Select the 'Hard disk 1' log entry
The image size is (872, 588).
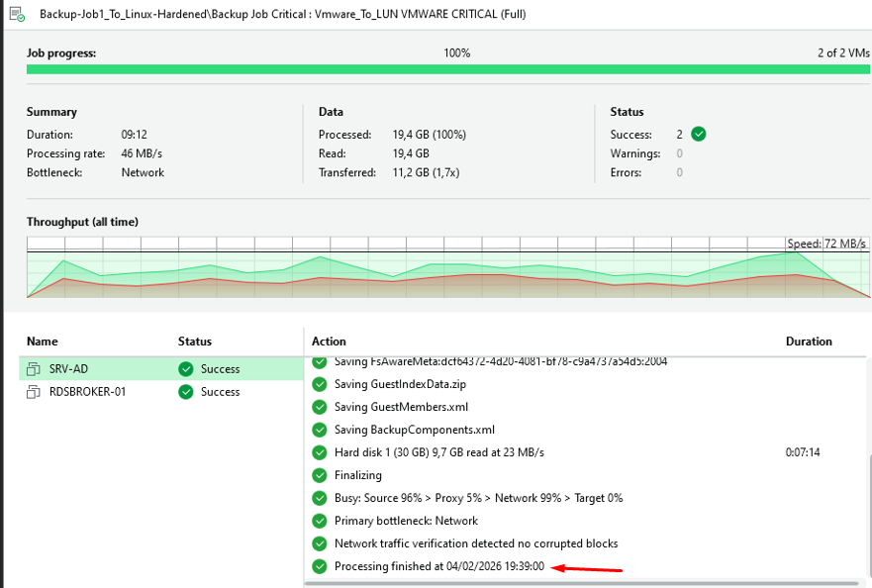(445, 452)
